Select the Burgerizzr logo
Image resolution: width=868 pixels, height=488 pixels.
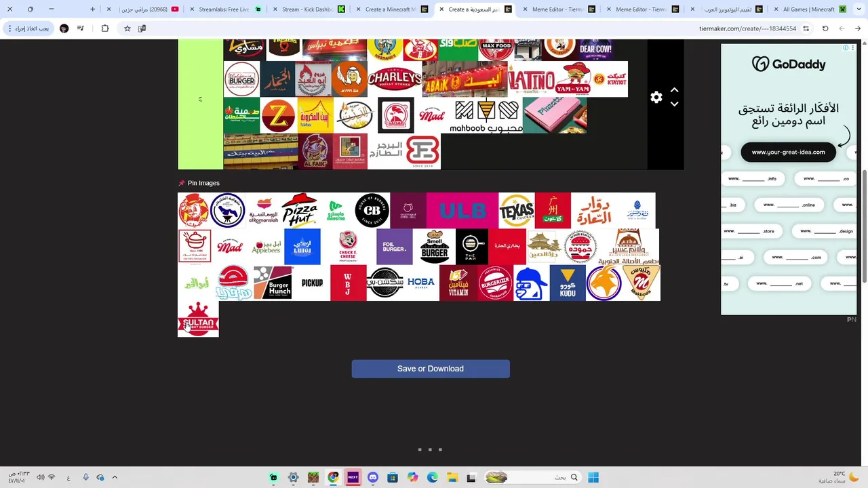coord(496,283)
